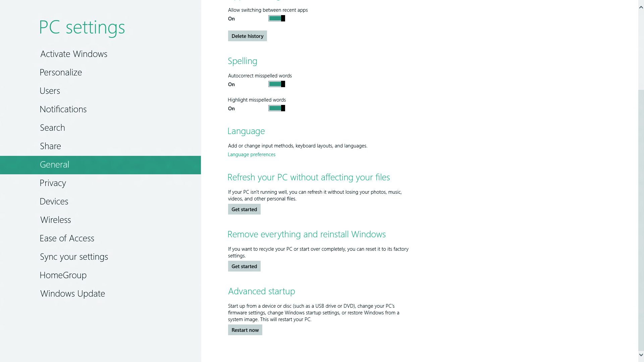The width and height of the screenshot is (644, 362).
Task: Scroll down to see more settings
Action: [x=640, y=356]
